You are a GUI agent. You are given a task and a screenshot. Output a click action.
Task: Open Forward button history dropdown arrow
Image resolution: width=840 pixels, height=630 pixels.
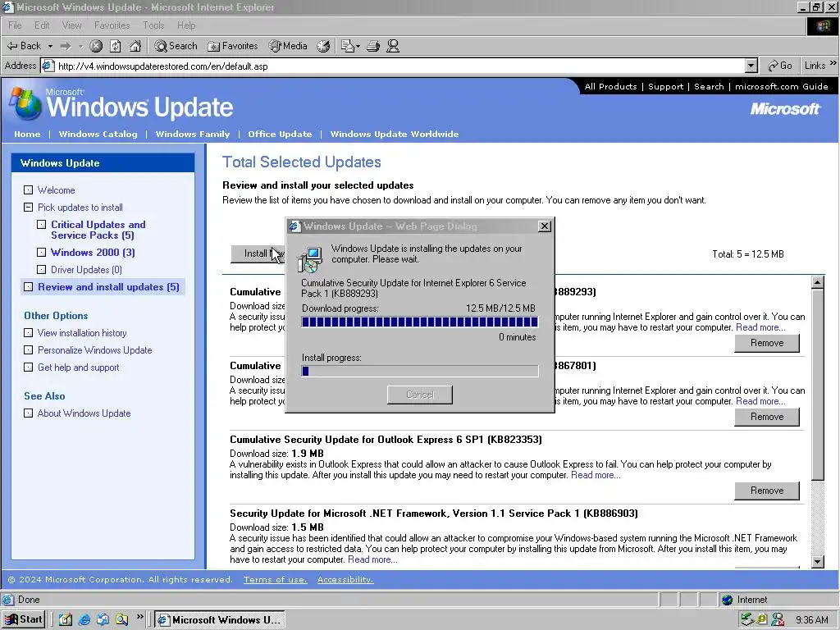click(x=81, y=46)
